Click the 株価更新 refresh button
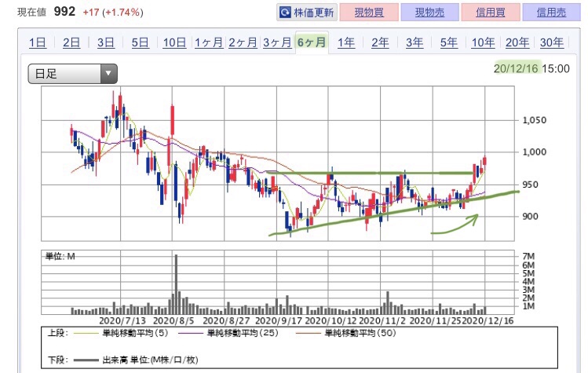Screen dimensions: 588x373 (x=307, y=13)
